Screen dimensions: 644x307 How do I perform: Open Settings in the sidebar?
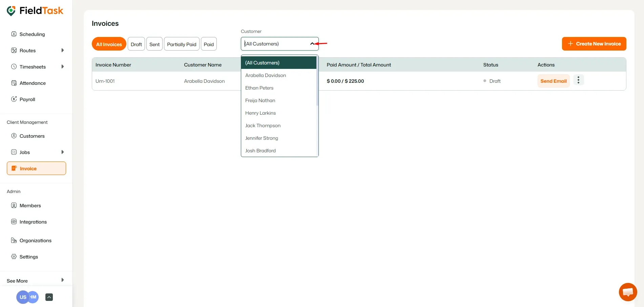(29, 256)
